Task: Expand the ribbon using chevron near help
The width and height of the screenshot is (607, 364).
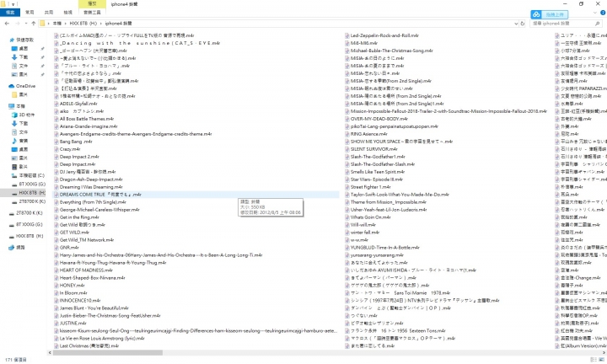Action: point(595,13)
